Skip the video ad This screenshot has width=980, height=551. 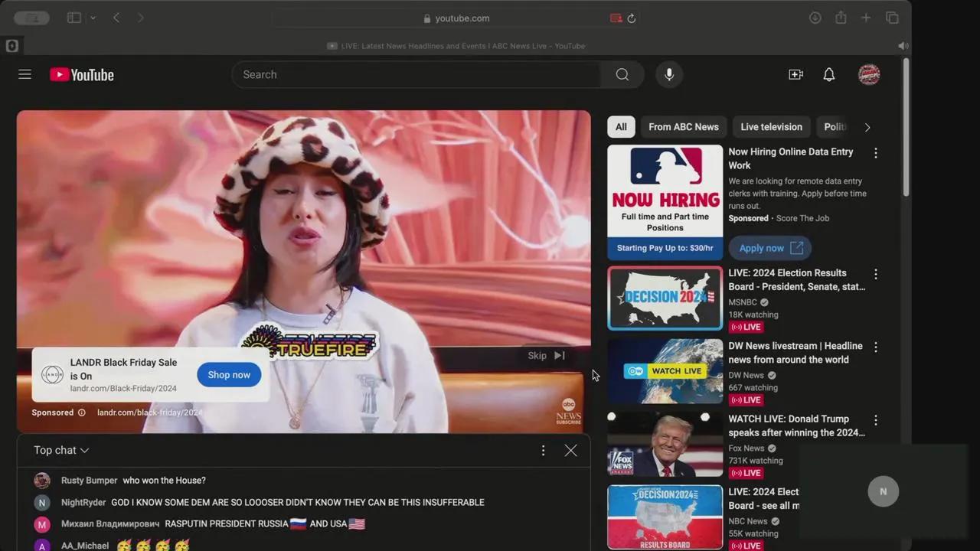pos(547,355)
